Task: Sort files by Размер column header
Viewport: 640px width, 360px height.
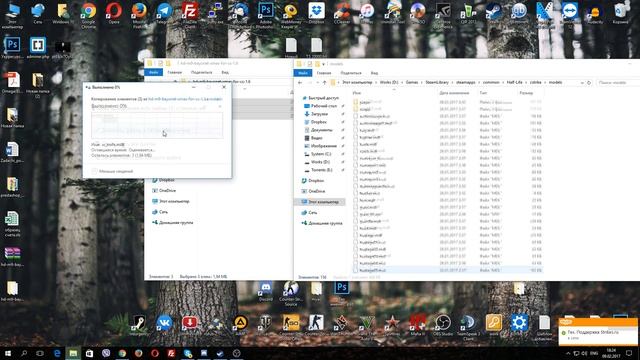Action: click(526, 93)
